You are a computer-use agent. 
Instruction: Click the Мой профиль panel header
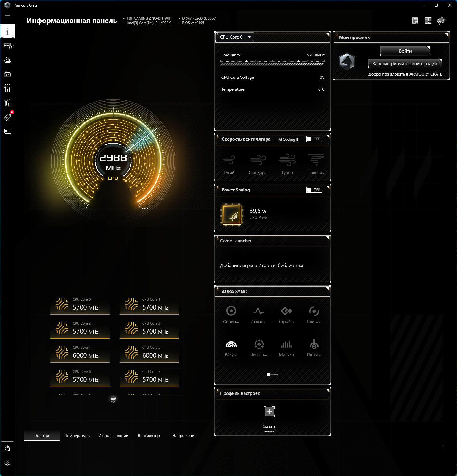(x=391, y=37)
